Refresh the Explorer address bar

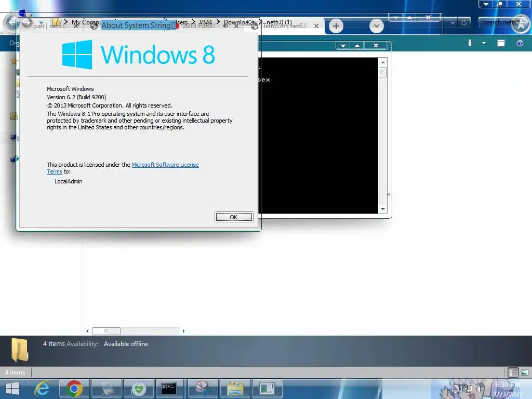pyautogui.click(x=464, y=23)
